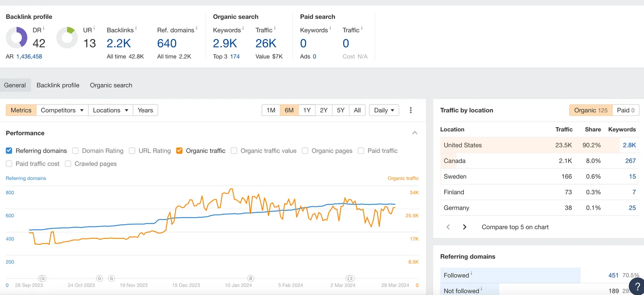Select the Finland location row
Image resolution: width=644 pixels, height=295 pixels.
(540, 192)
